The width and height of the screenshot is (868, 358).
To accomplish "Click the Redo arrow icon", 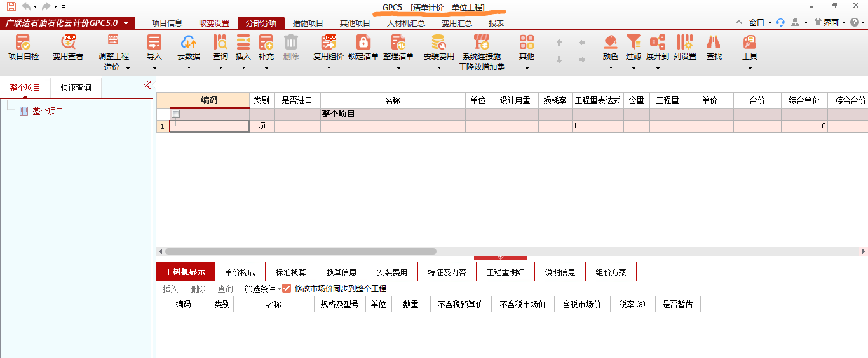I will (46, 6).
